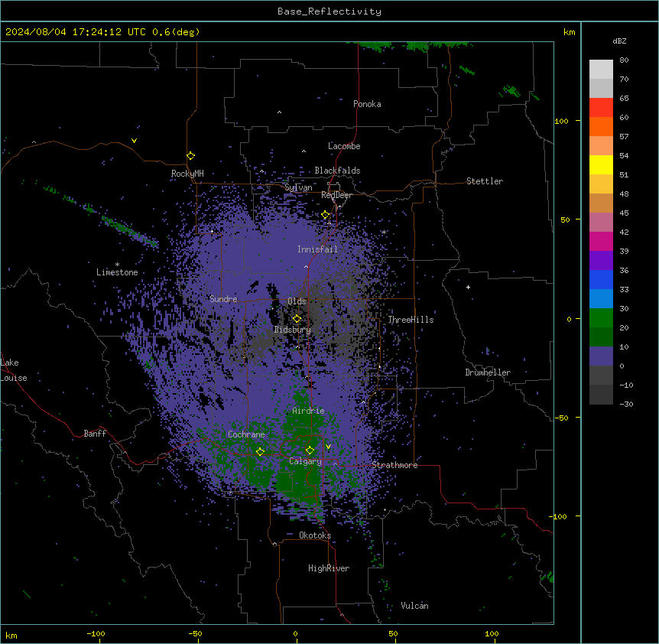Select the light gray swatch between 80 and 70
The height and width of the screenshot is (644, 659).
pyautogui.click(x=601, y=69)
